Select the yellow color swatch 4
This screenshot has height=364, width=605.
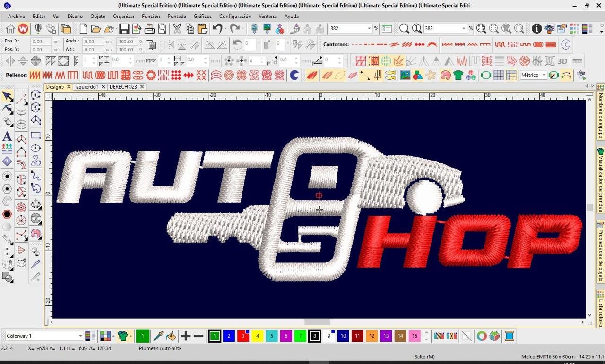click(x=258, y=336)
